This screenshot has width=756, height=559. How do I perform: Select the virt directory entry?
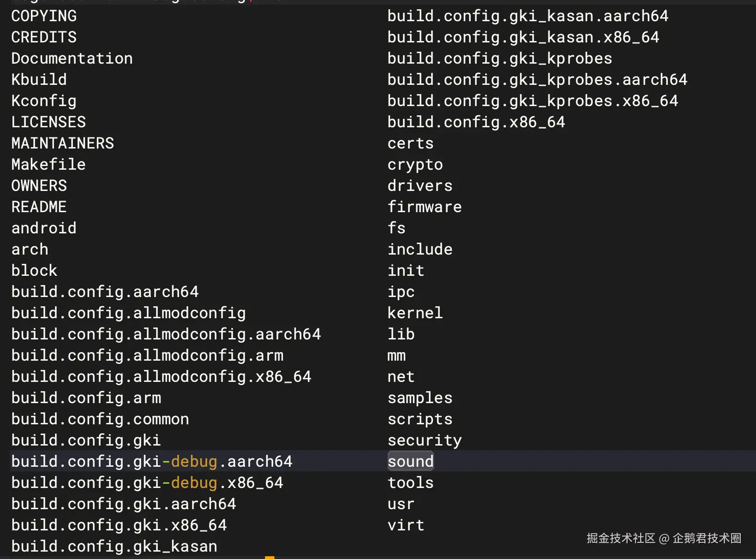(406, 525)
